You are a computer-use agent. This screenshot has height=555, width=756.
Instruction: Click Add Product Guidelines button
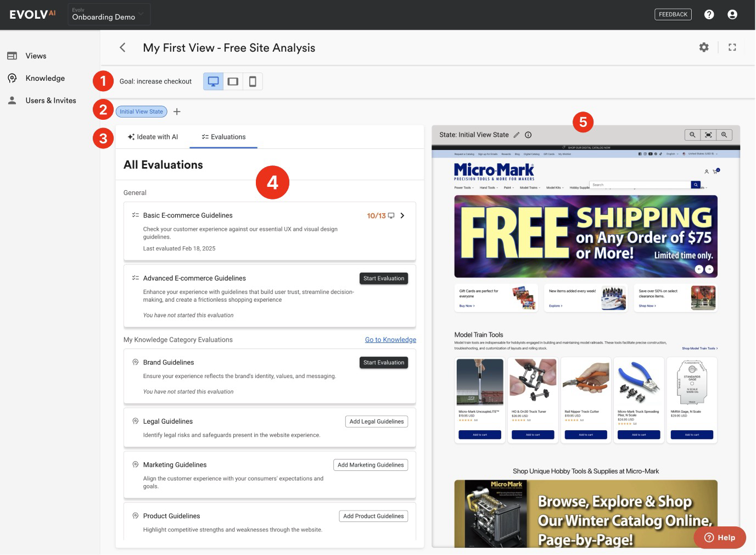click(373, 516)
